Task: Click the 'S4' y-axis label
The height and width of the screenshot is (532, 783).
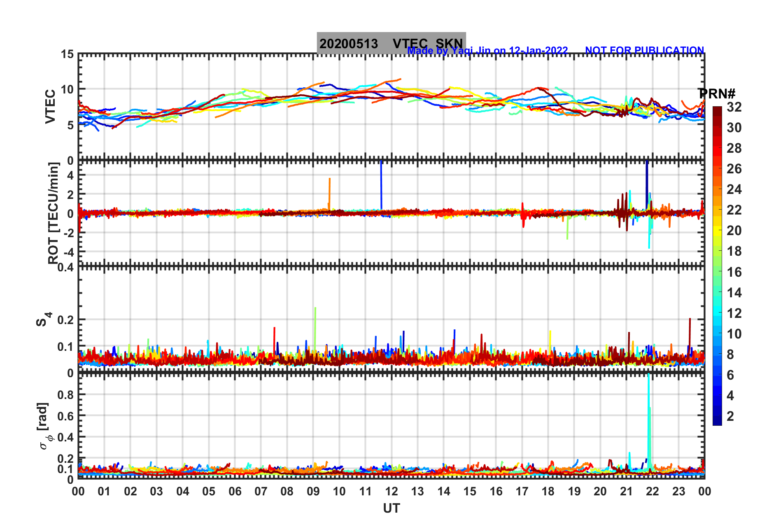Action: pos(44,319)
